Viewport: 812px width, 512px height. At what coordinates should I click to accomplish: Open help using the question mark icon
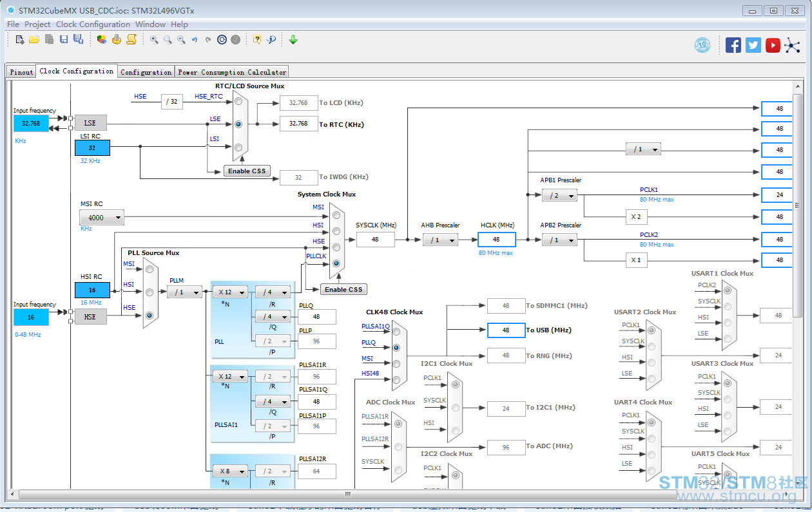(257, 39)
